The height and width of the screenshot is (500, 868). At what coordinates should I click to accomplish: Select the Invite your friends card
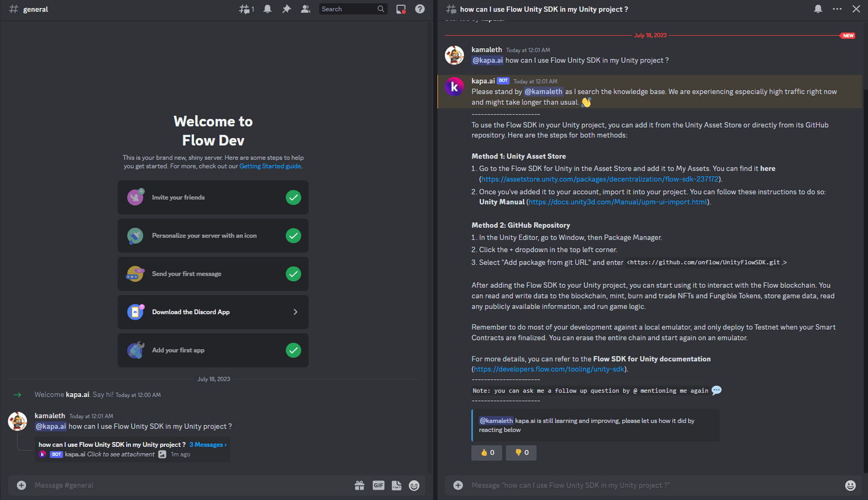[213, 197]
